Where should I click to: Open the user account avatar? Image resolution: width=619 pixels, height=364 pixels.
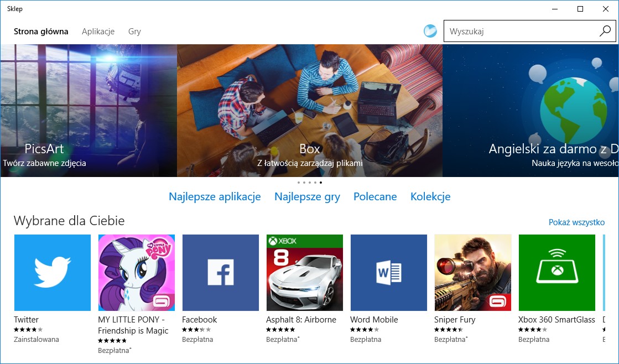[x=430, y=31]
